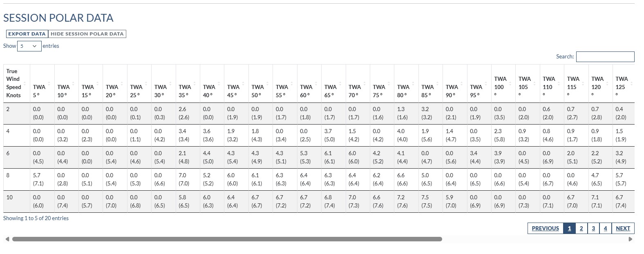Viewport: 644px width, 254px height.
Task: Go to the Next page
Action: click(623, 228)
